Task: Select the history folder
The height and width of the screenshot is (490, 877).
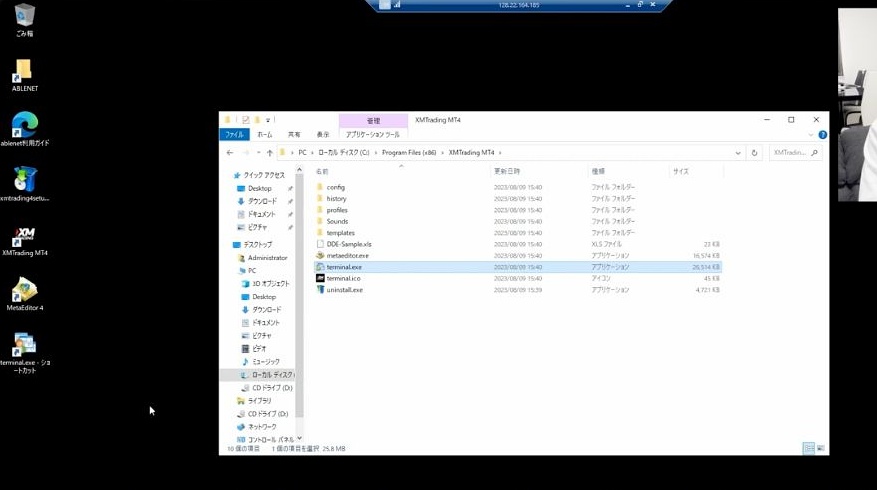Action: [336, 199]
